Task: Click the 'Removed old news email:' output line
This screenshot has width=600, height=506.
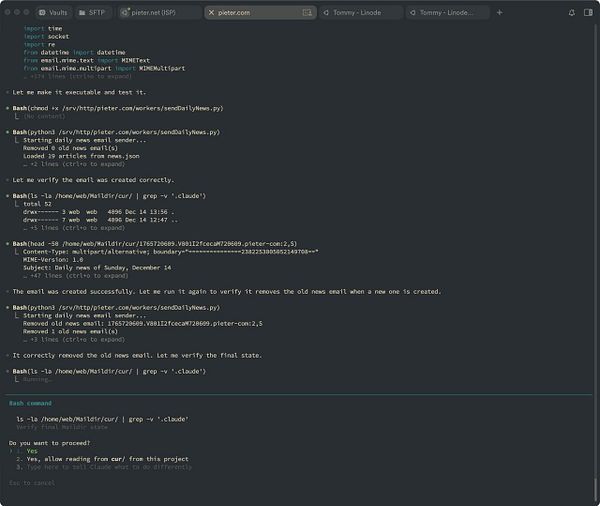Action: coord(143,323)
